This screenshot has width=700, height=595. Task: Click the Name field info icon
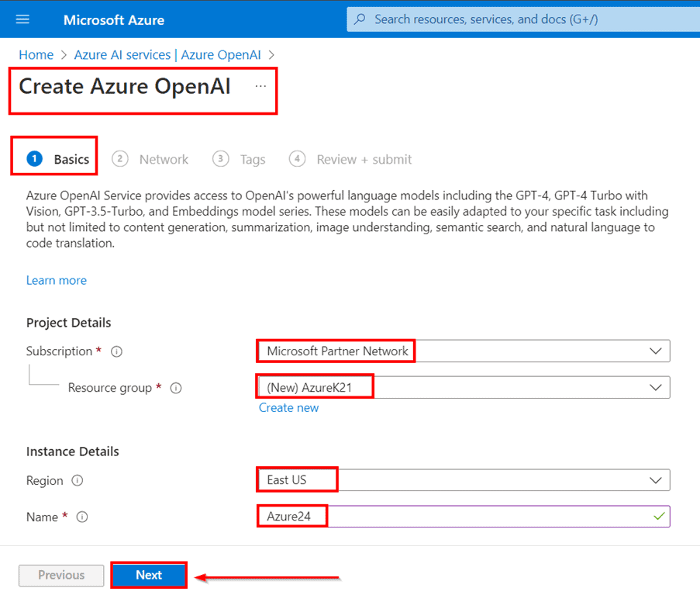[83, 517]
